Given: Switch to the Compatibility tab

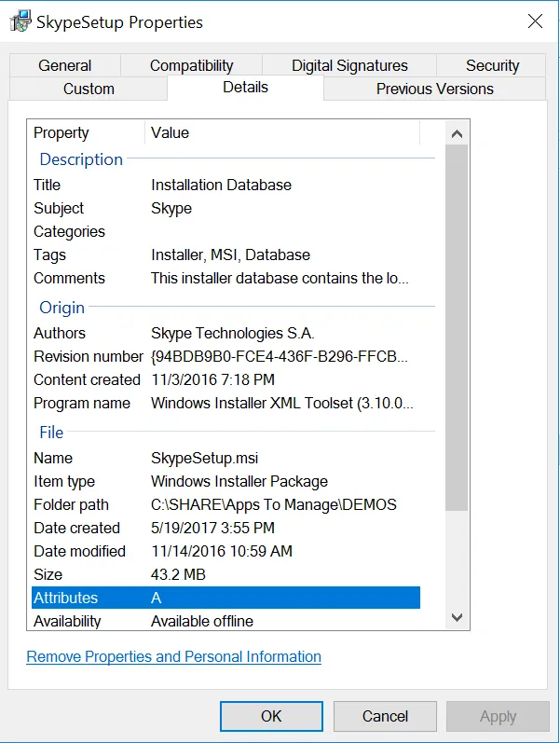Looking at the screenshot, I should [191, 65].
